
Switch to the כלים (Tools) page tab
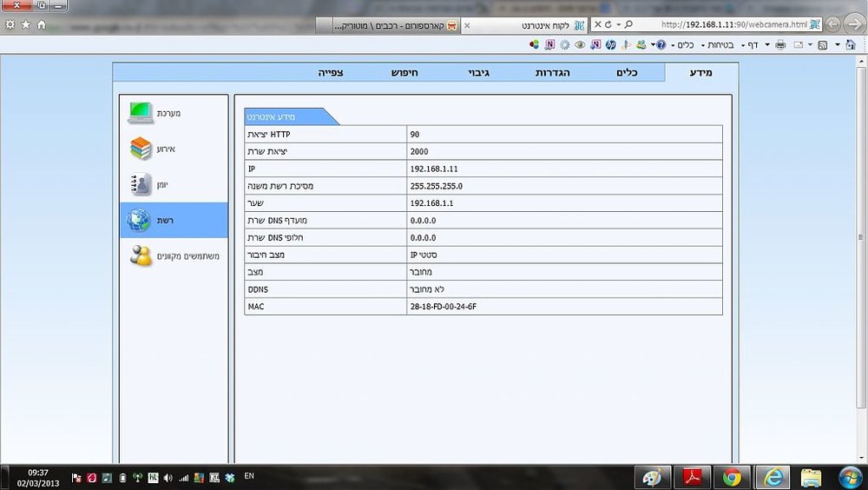click(x=627, y=73)
